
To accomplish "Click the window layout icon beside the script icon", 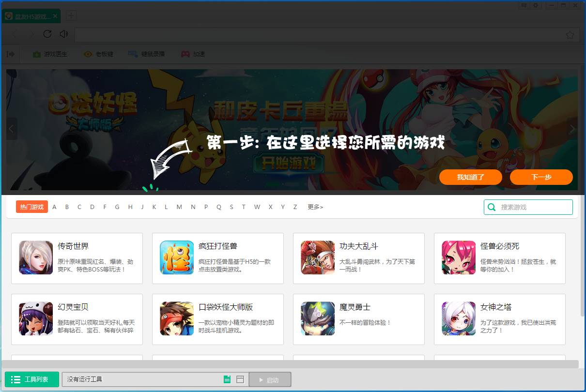I will 240,379.
